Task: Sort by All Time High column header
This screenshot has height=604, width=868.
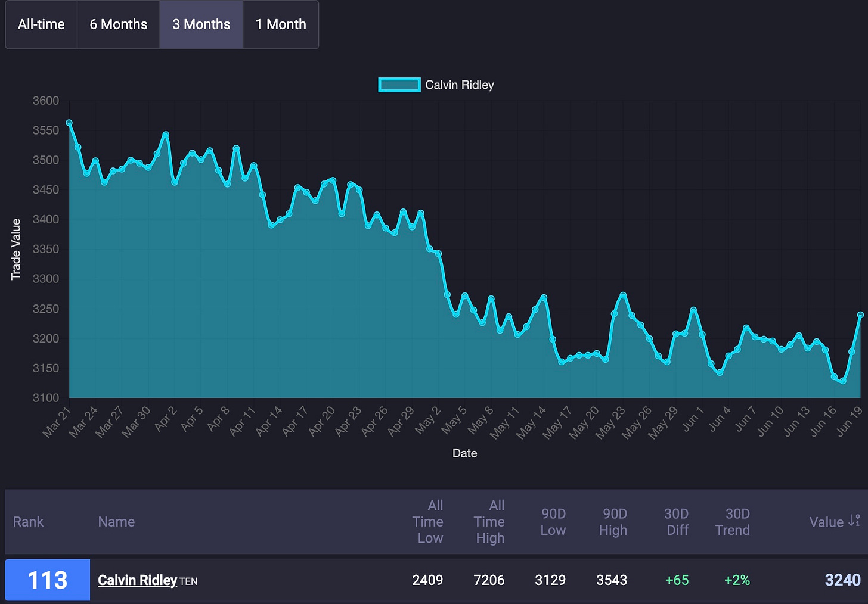Action: pyautogui.click(x=489, y=522)
